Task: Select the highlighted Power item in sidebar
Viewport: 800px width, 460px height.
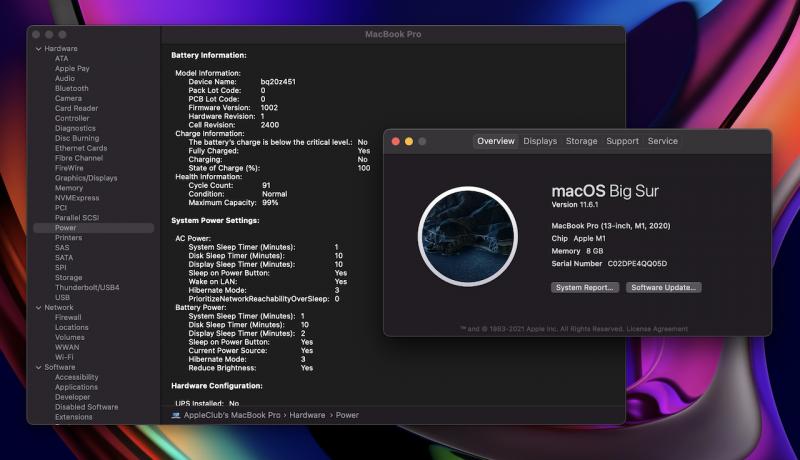Action: coord(93,228)
